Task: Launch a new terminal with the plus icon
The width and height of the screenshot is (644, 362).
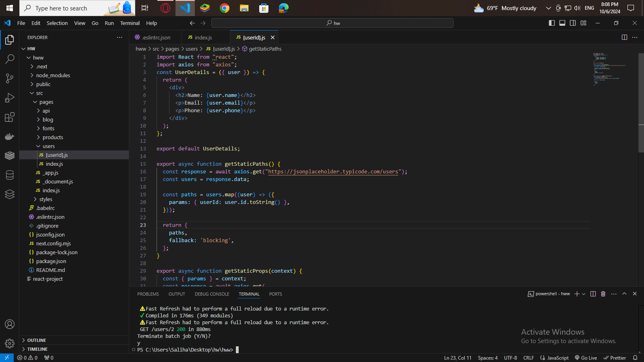Action: [x=577, y=294]
